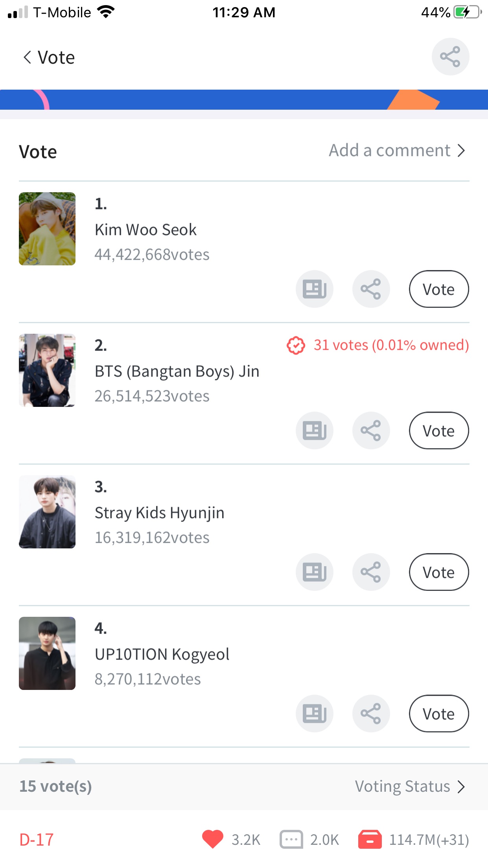This screenshot has height=868, width=488.
Task: Open comments via speech bubble icon
Action: click(x=291, y=839)
